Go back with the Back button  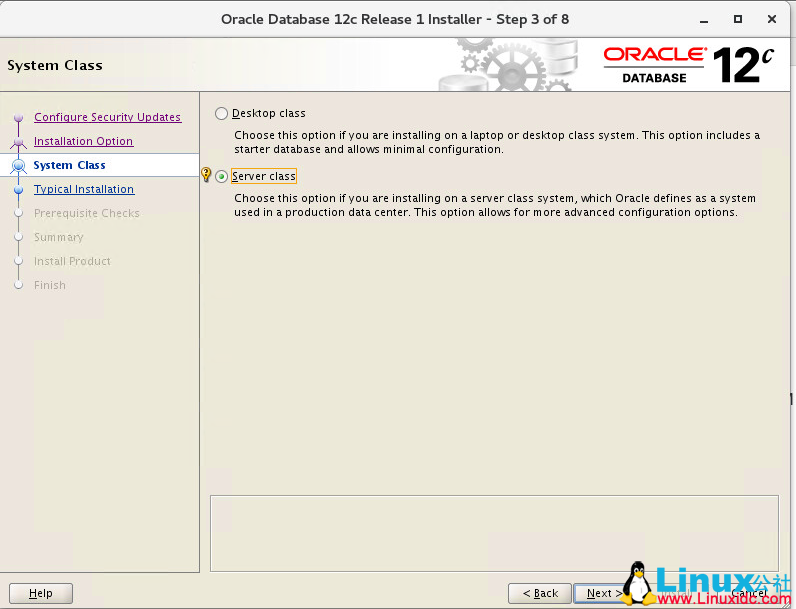[540, 593]
